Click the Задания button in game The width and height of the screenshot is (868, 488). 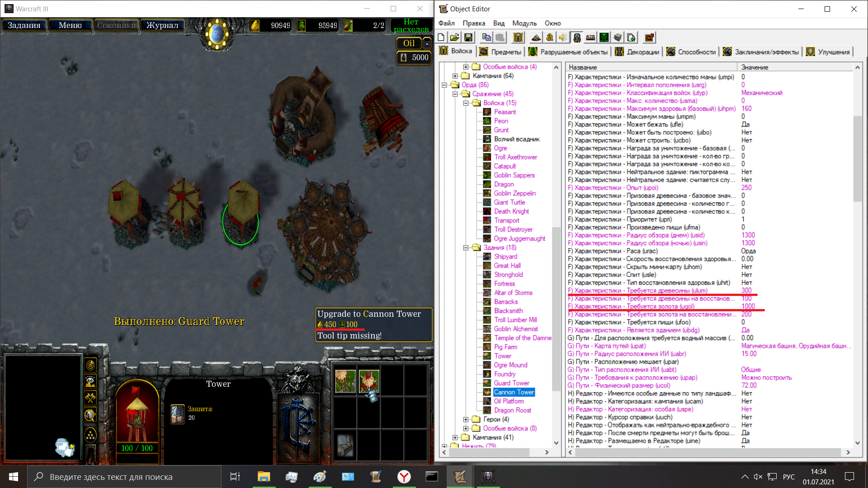24,25
